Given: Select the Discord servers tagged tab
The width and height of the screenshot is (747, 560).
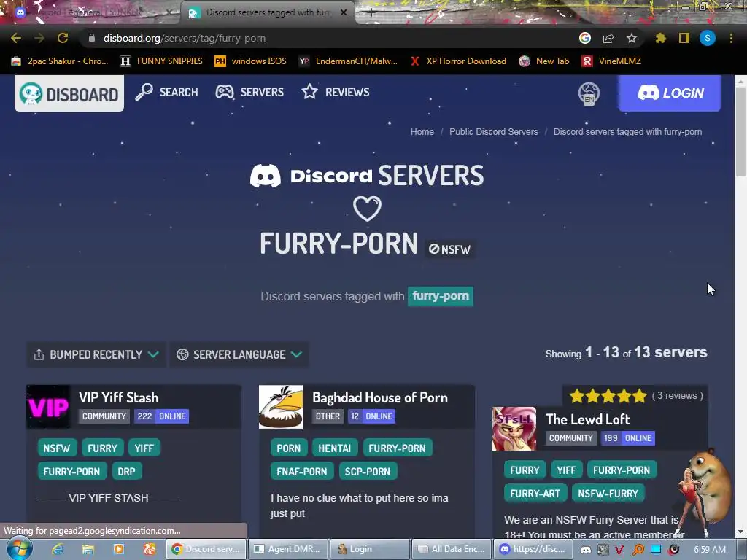Looking at the screenshot, I should tap(268, 13).
